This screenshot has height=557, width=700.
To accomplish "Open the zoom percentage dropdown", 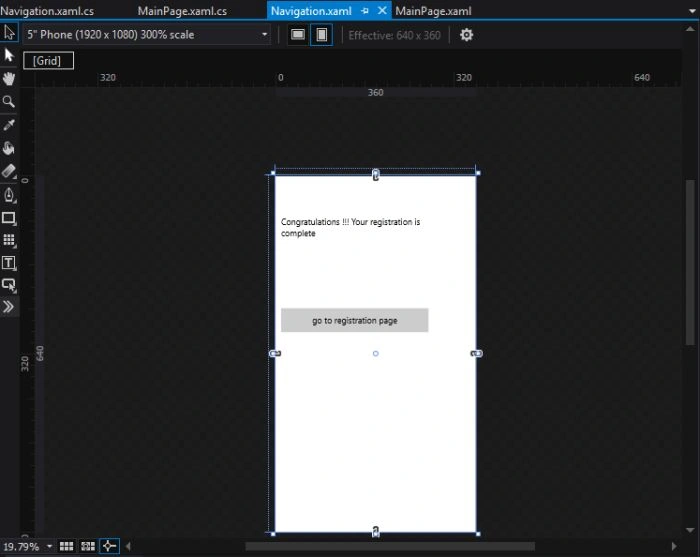I will coord(49,546).
